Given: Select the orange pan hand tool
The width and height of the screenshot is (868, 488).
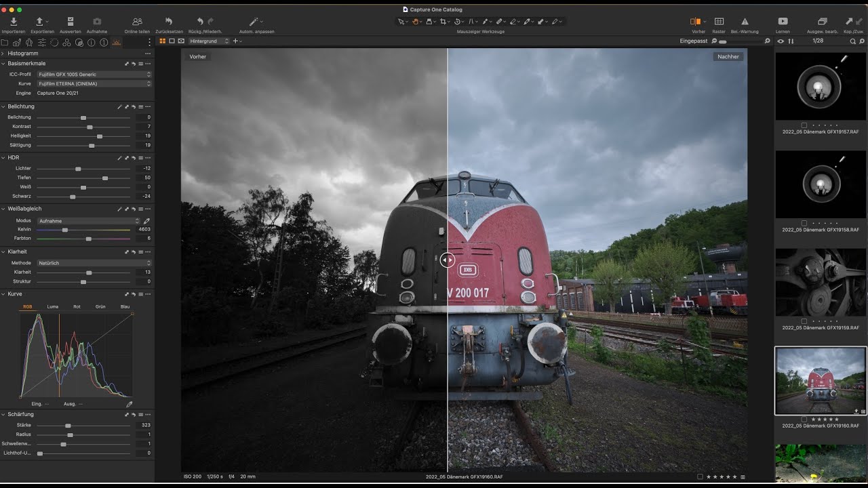Looking at the screenshot, I should click(x=415, y=22).
